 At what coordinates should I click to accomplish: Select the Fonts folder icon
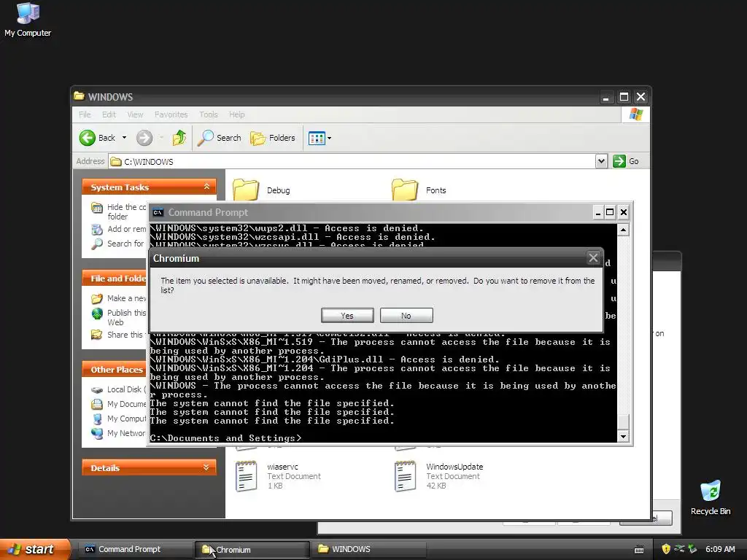(x=405, y=190)
